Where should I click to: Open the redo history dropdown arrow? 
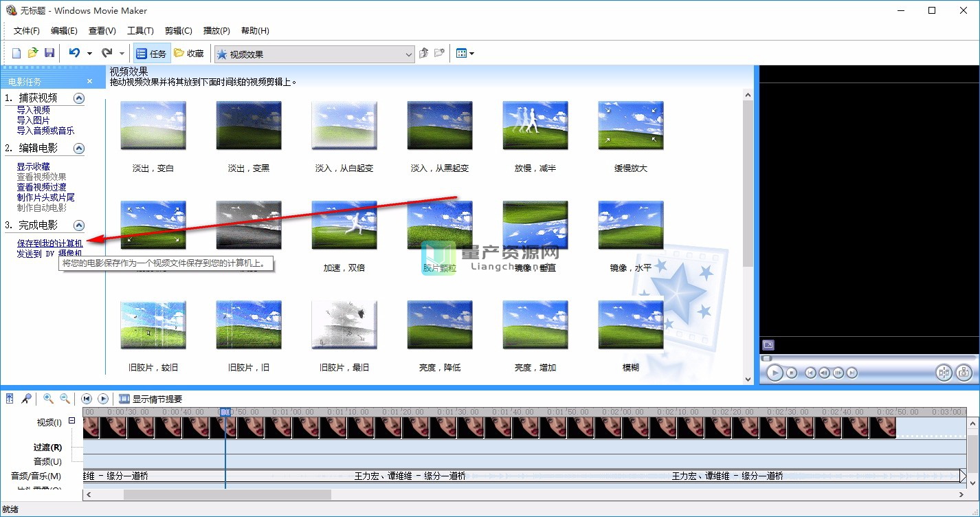[122, 54]
